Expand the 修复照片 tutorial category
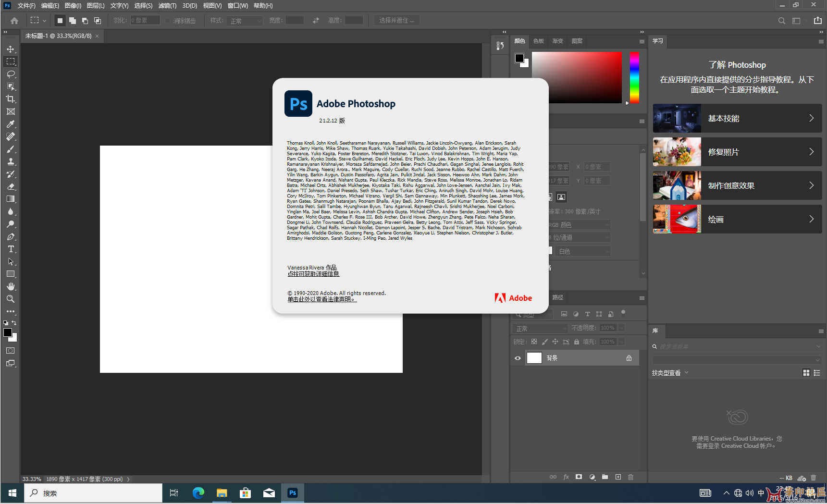827x504 pixels. [737, 152]
